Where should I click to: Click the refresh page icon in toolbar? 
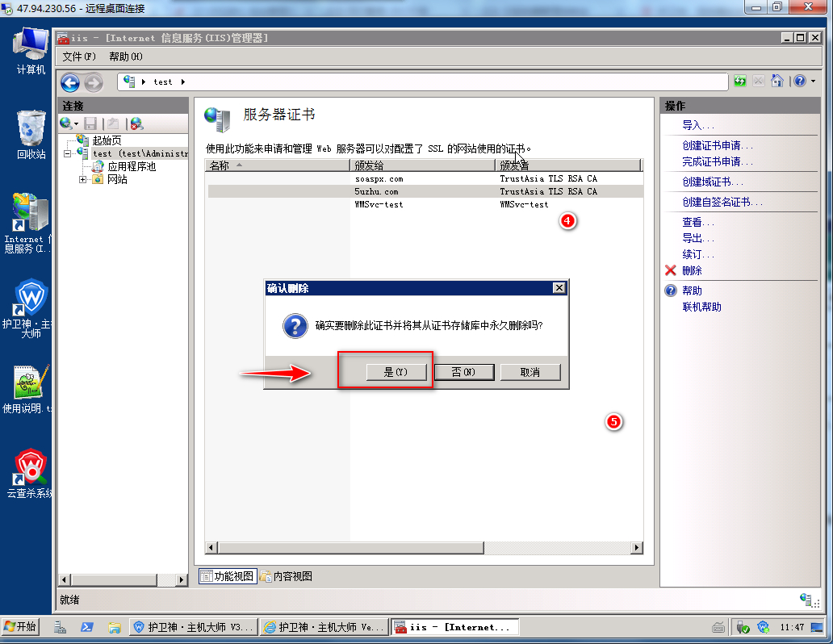pos(740,82)
